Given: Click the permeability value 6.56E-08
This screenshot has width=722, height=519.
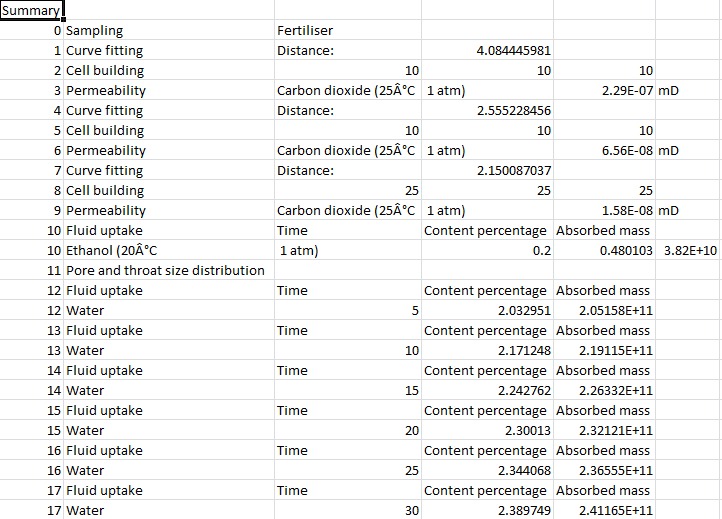Looking at the screenshot, I should pos(624,151).
